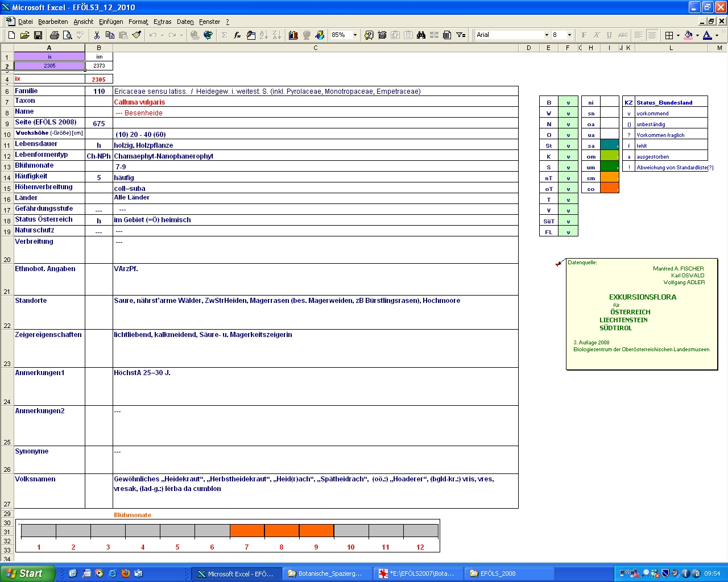Switch to E:\EFÖLS2007 taskbar window
Image resolution: width=728 pixels, height=582 pixels.
click(x=417, y=573)
